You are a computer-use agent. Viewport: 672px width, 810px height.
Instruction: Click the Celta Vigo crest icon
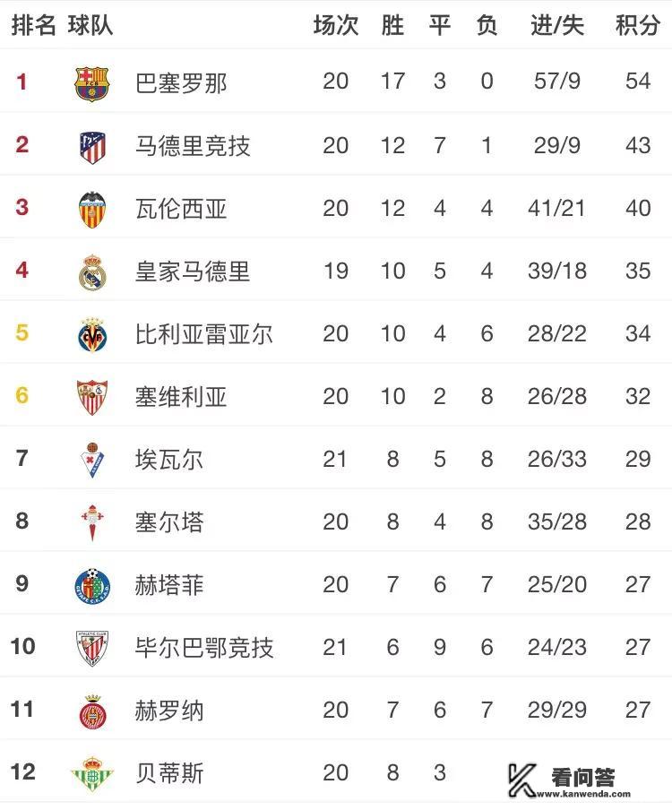tap(92, 522)
